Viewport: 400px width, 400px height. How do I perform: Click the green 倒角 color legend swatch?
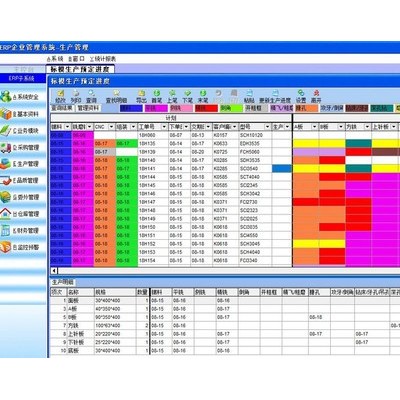click(x=231, y=108)
